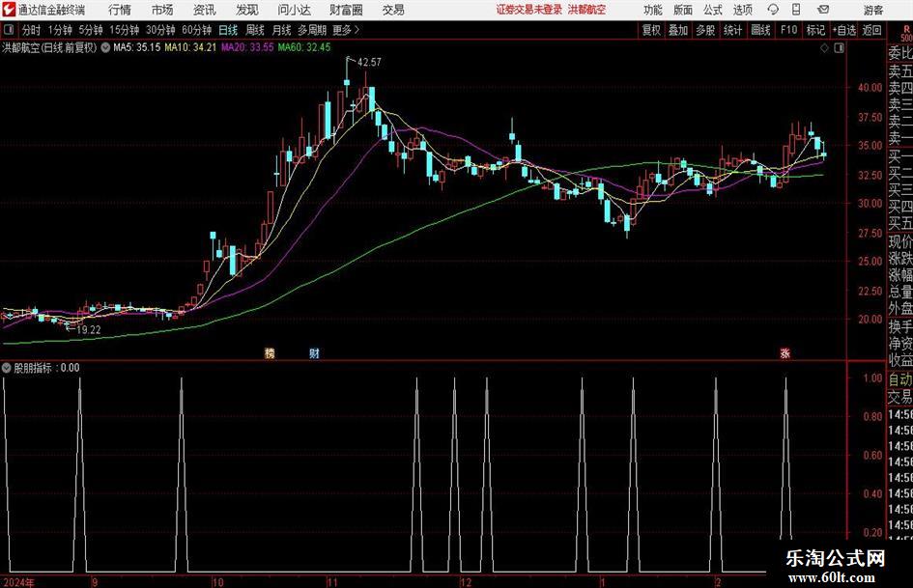Click the 涨 marker on the chart
Viewport: 913px width, 588px height.
pos(785,352)
